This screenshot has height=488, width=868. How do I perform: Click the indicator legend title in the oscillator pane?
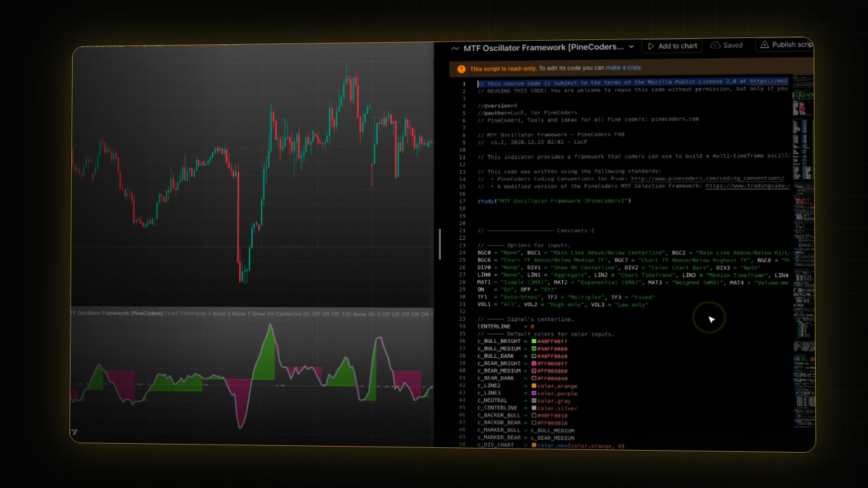117,313
